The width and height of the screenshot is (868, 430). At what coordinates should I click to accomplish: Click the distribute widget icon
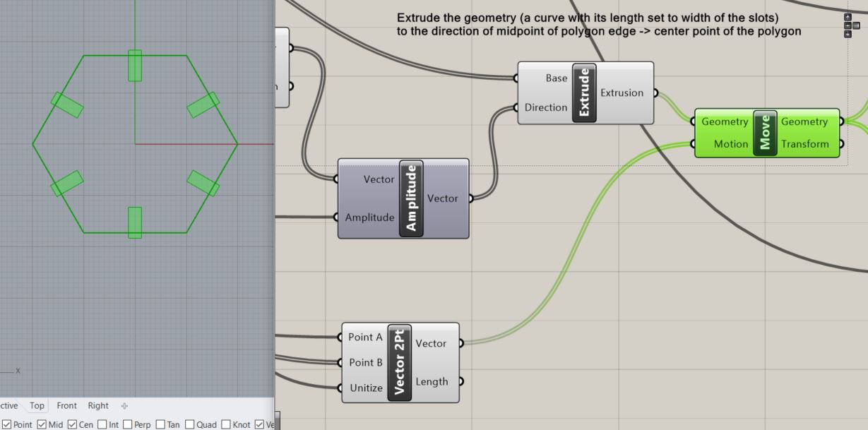856,25
